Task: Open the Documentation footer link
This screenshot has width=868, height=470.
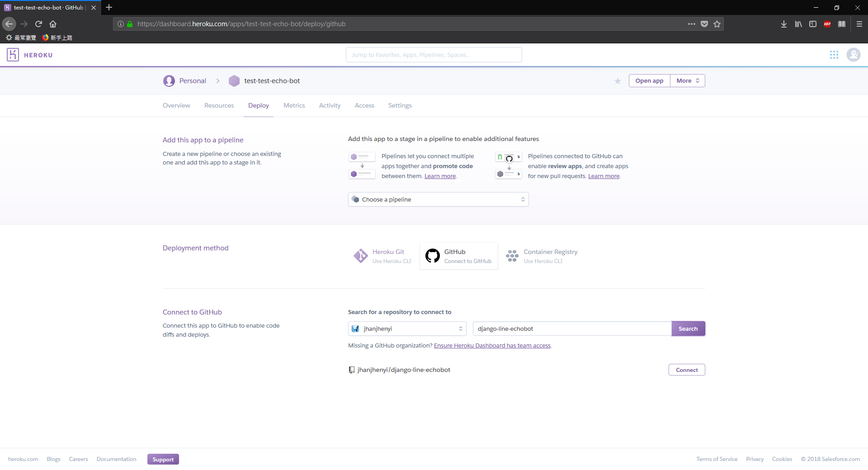Action: [116, 459]
